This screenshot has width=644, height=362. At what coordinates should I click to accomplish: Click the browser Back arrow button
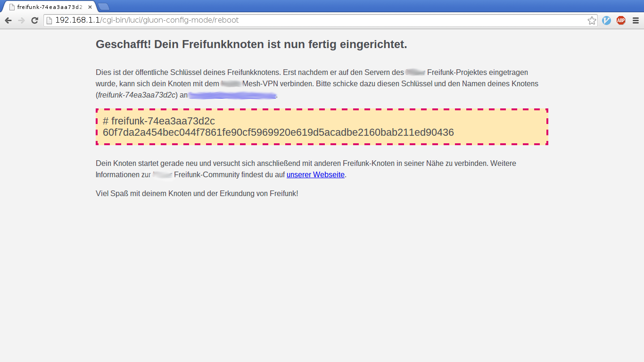[8, 20]
